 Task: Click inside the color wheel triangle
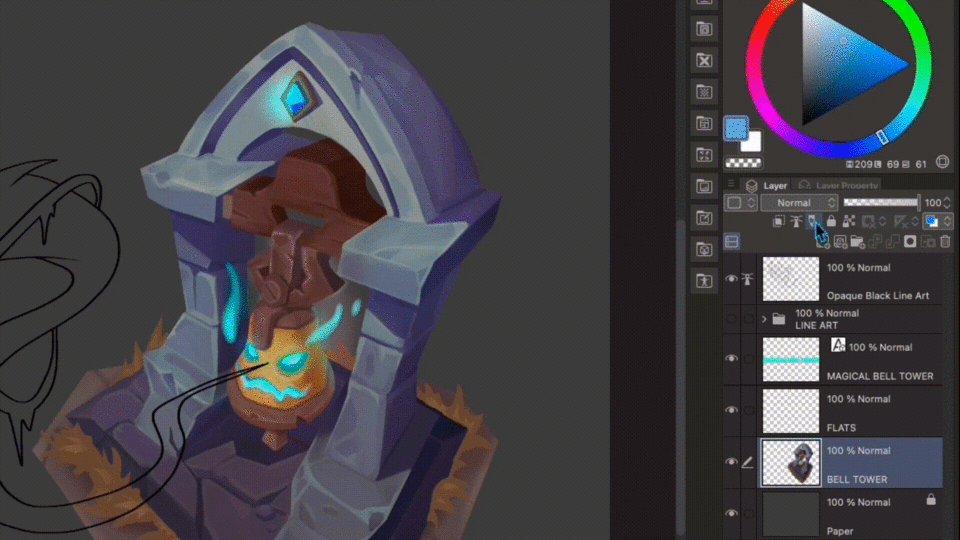click(844, 64)
